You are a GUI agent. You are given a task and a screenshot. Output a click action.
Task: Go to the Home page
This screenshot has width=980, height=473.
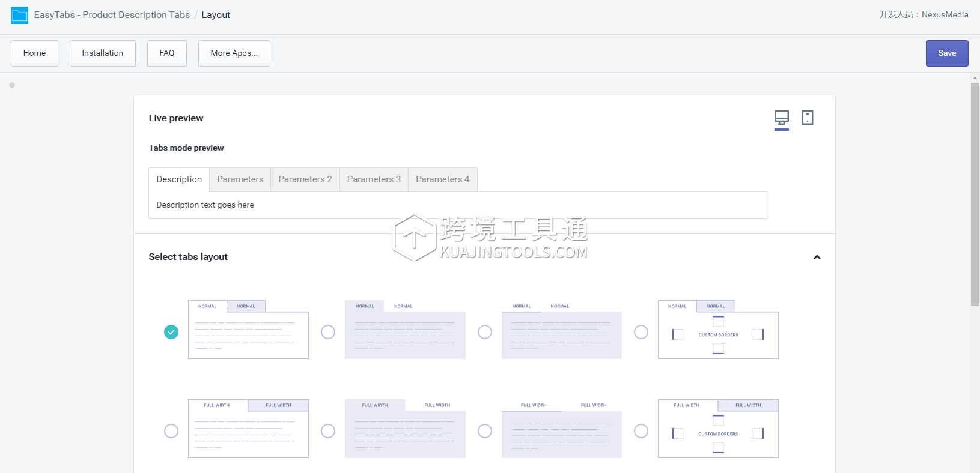pyautogui.click(x=34, y=53)
